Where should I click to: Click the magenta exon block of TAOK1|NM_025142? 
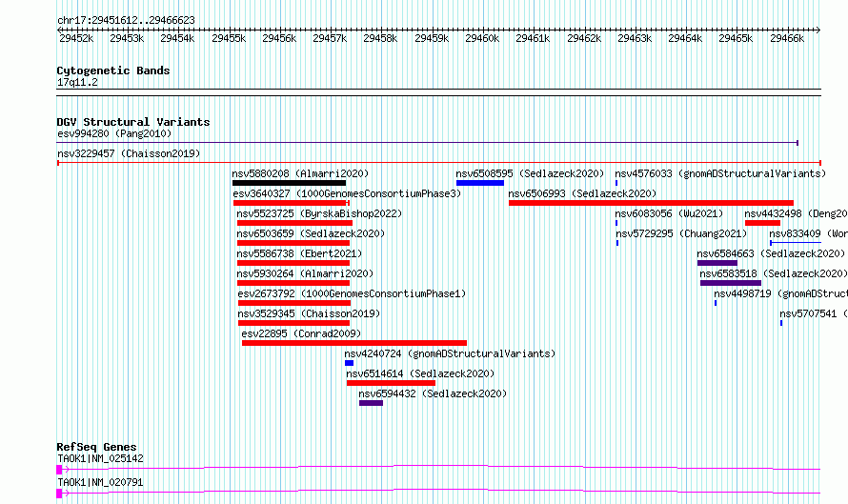[x=59, y=470]
